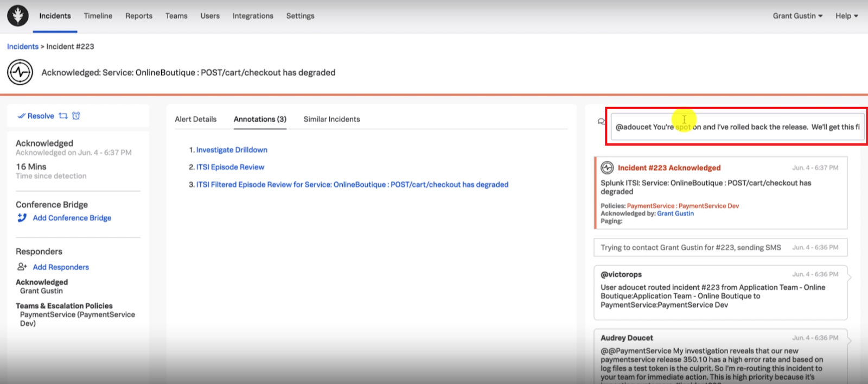Open the Timeline navigation tab

pos(98,16)
